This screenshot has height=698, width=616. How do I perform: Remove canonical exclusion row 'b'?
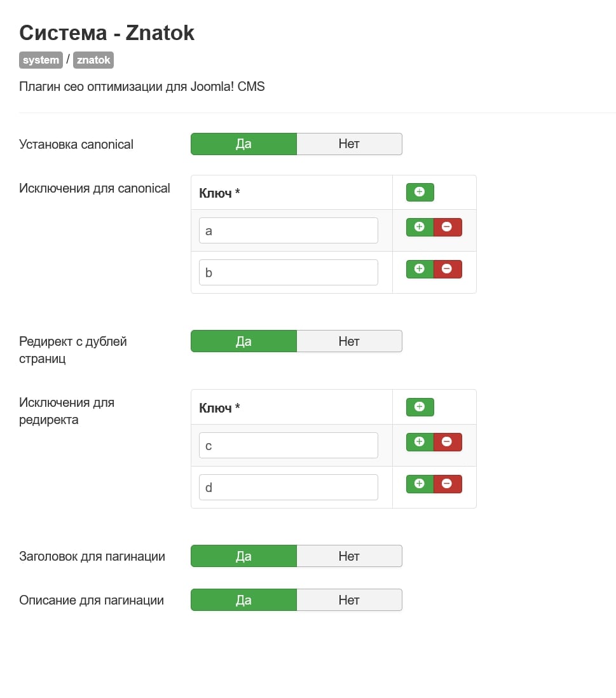point(448,269)
